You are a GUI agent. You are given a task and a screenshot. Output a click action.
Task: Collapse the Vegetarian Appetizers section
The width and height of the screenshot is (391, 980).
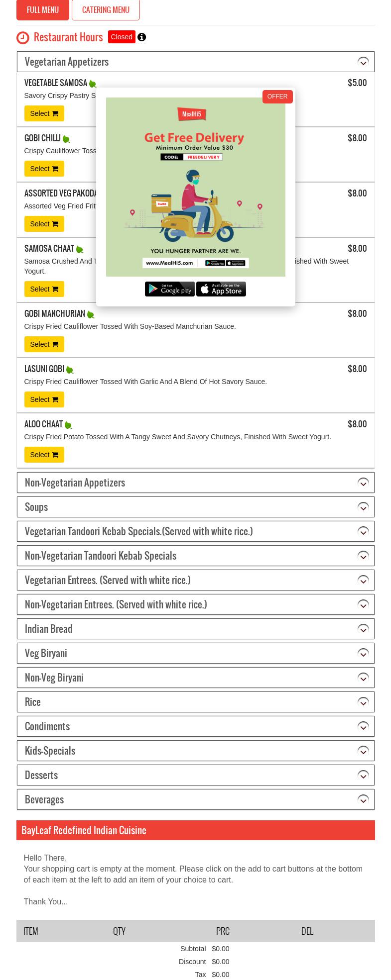(x=363, y=62)
